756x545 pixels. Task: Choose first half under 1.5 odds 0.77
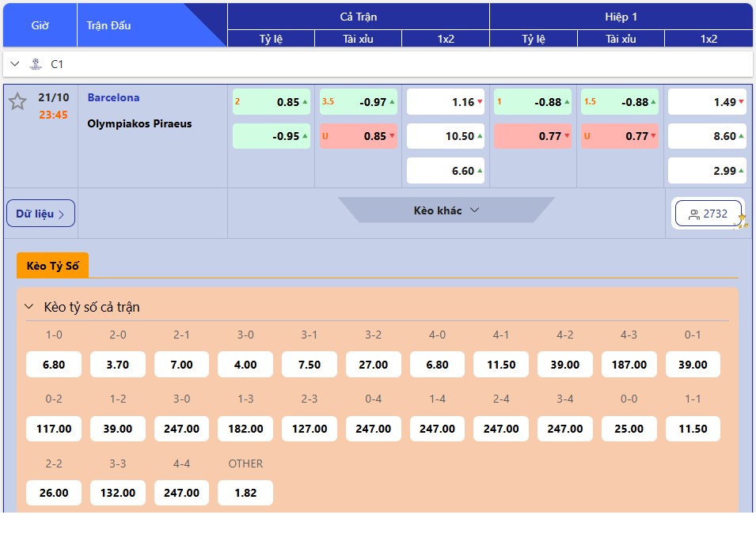coord(620,136)
